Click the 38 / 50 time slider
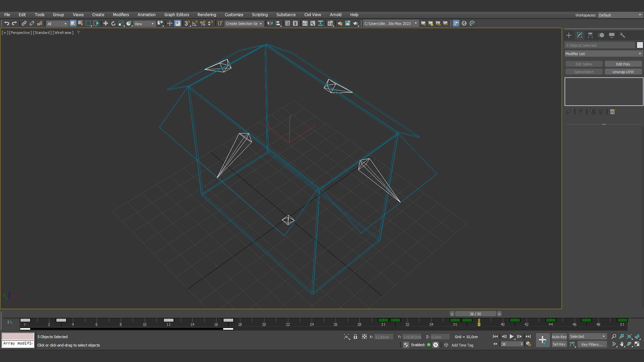Screen dimensions: 644x362 pos(475,314)
